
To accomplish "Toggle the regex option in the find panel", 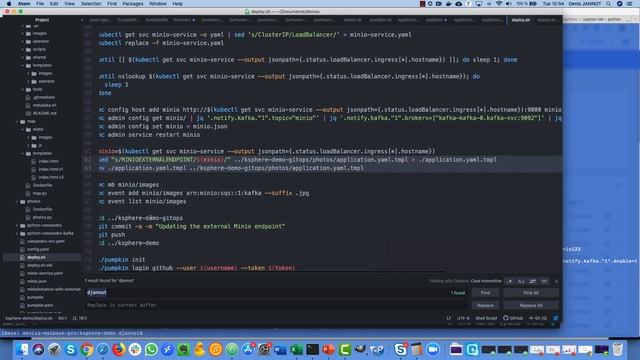I will [x=509, y=281].
